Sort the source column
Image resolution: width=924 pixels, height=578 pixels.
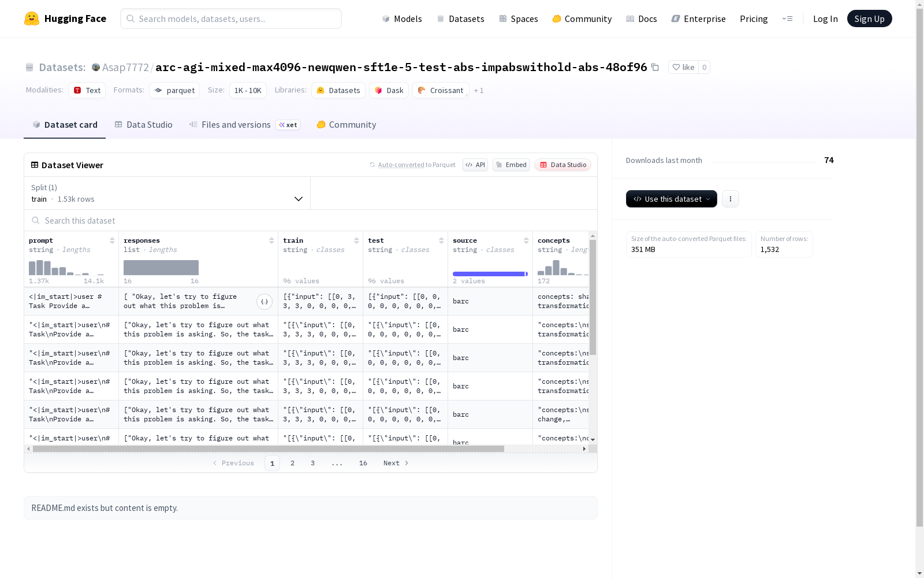pyautogui.click(x=526, y=240)
